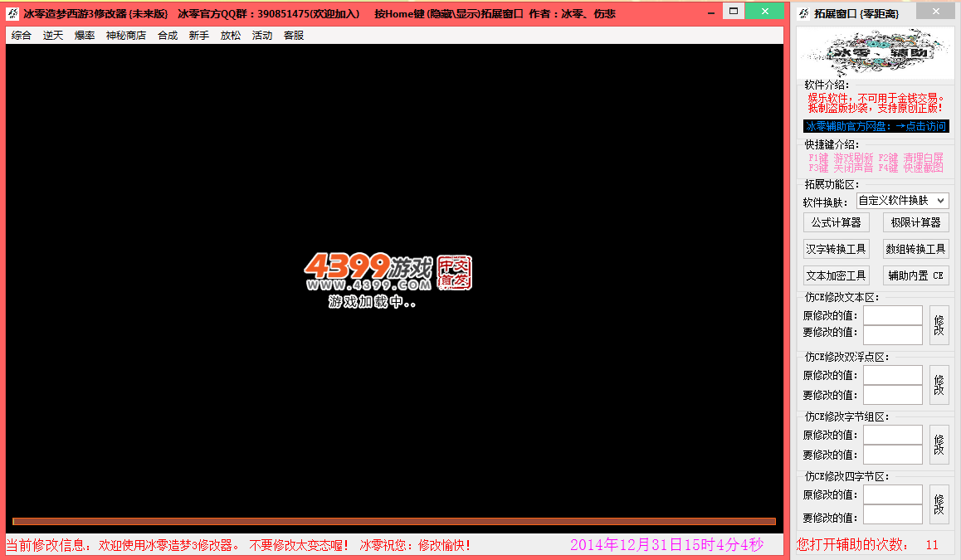Click the 拓展窗口 title bar icon
961x560 pixels.
pos(804,13)
